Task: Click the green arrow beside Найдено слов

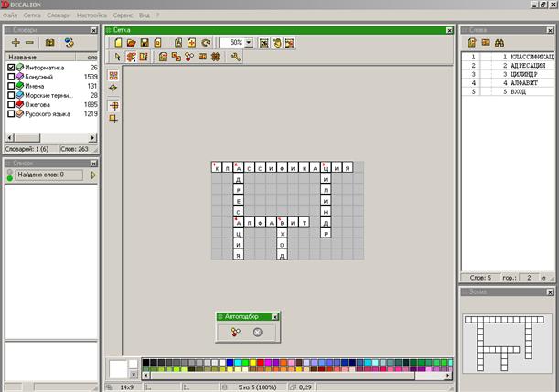Action: [93, 174]
